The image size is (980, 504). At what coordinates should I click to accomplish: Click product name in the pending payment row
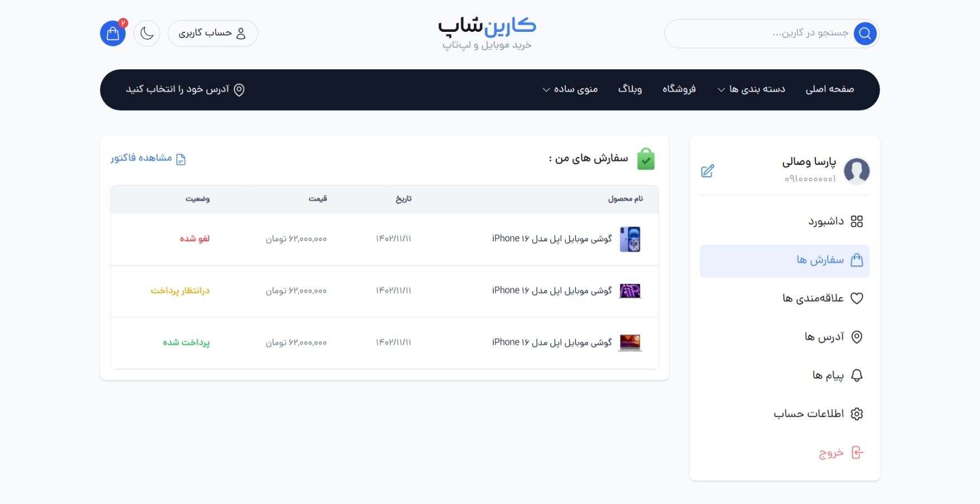(552, 291)
